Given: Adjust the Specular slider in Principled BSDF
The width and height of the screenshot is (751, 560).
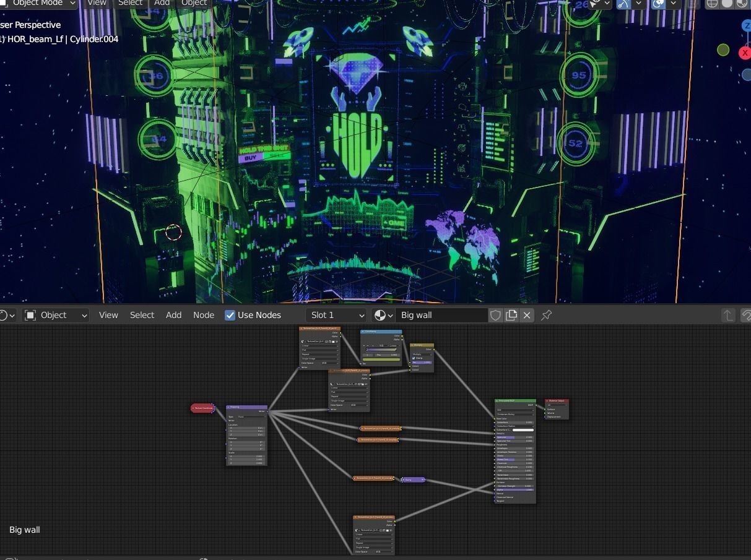Looking at the screenshot, I should (514, 437).
